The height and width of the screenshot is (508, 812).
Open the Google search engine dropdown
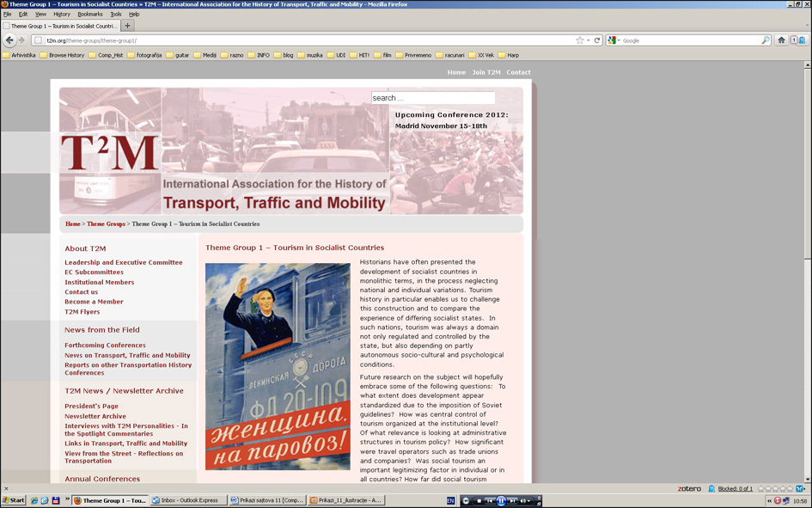click(614, 40)
